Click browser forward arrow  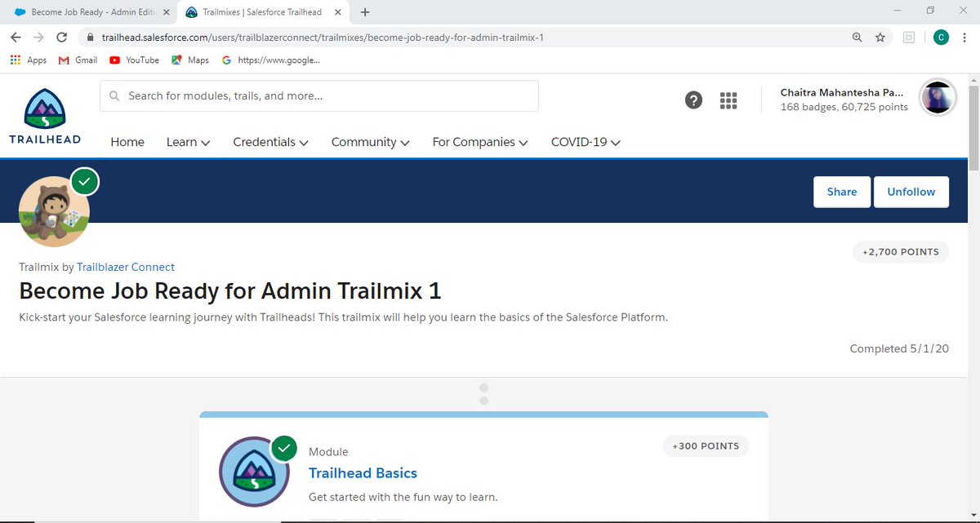click(x=38, y=38)
